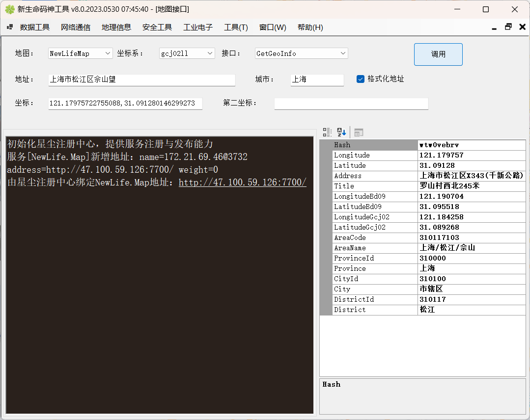The image size is (530, 420).
Task: Click the Categorized view icon in property grid
Action: pyautogui.click(x=327, y=132)
